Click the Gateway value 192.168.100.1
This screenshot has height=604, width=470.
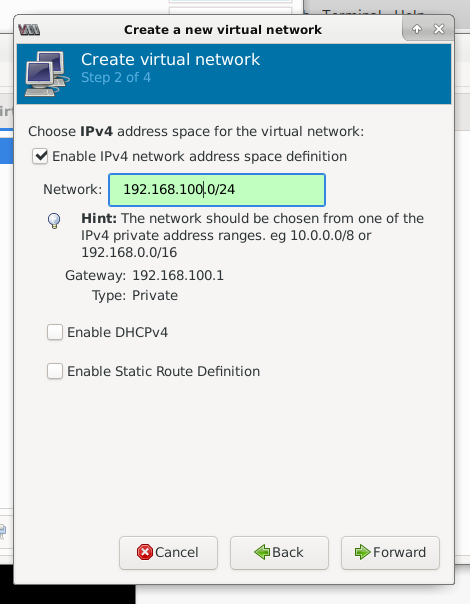[x=178, y=275]
